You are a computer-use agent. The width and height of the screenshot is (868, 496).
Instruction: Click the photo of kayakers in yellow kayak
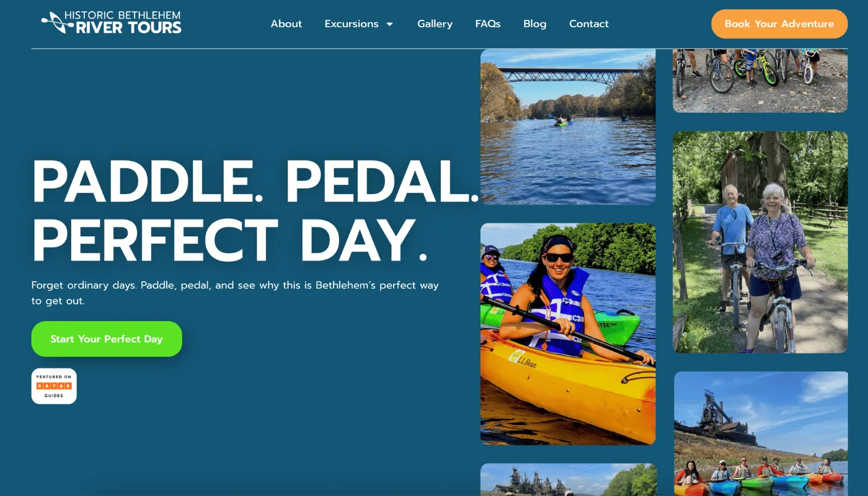pos(567,334)
